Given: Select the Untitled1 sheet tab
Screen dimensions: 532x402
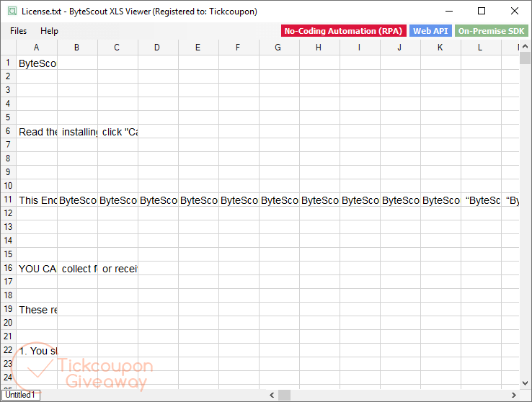Looking at the screenshot, I should pos(20,395).
